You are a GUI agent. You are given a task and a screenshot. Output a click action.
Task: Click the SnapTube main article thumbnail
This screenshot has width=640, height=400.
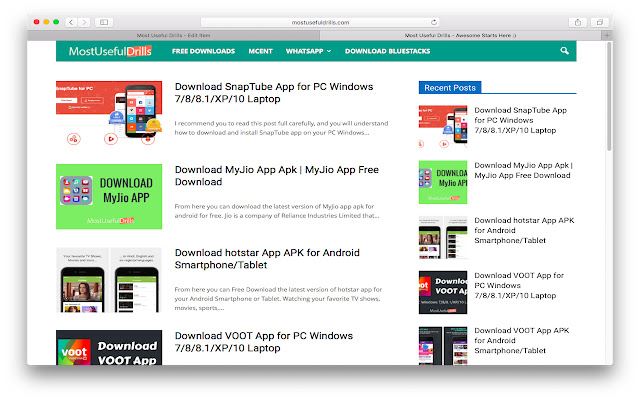(109, 113)
